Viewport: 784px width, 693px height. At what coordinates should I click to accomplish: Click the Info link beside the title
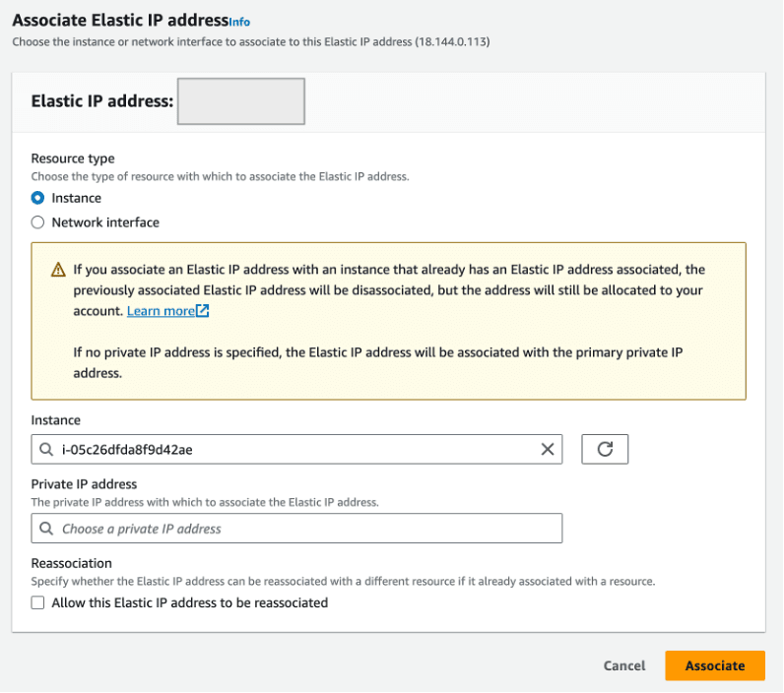(239, 21)
